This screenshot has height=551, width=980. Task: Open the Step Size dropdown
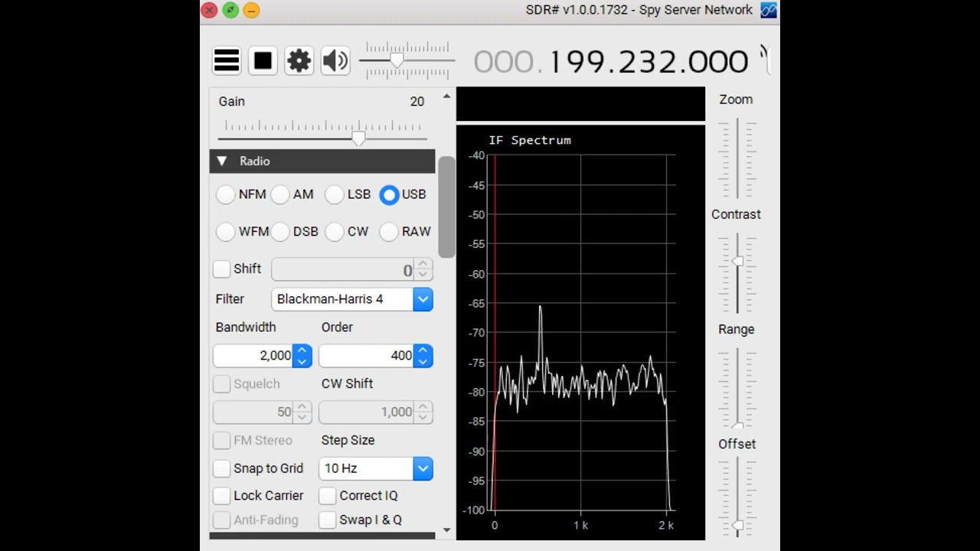[423, 468]
